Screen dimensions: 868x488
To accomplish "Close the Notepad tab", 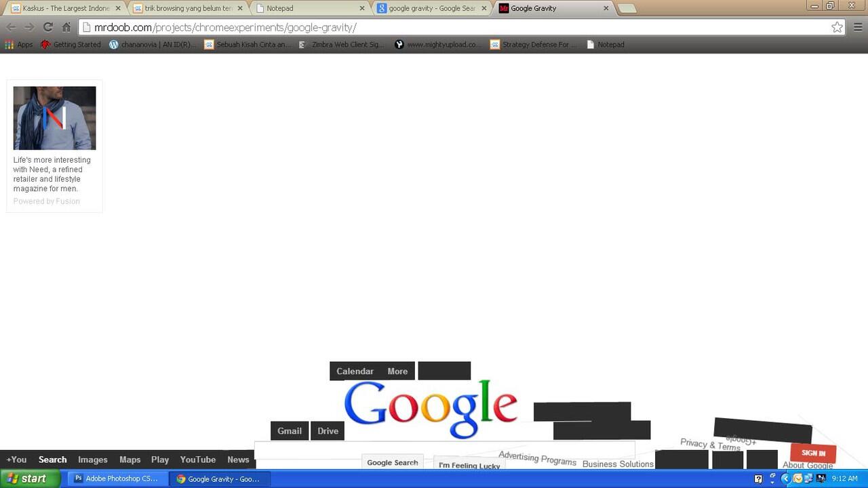I will point(361,8).
